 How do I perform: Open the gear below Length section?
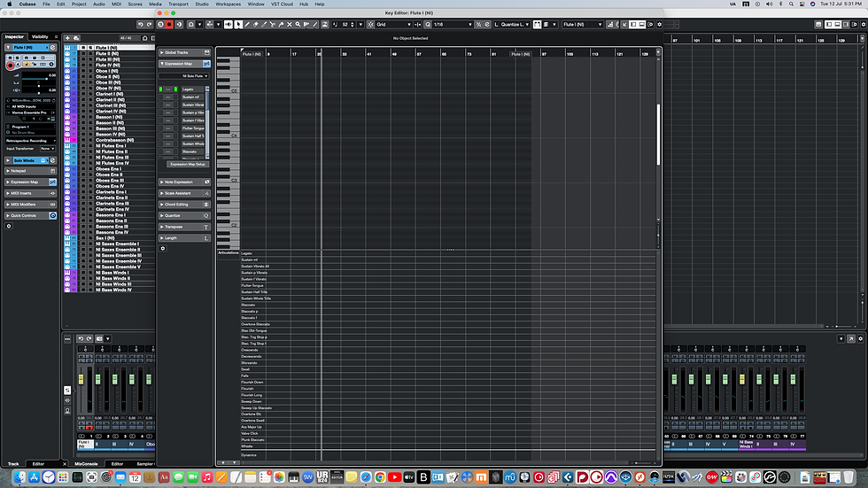(163, 248)
